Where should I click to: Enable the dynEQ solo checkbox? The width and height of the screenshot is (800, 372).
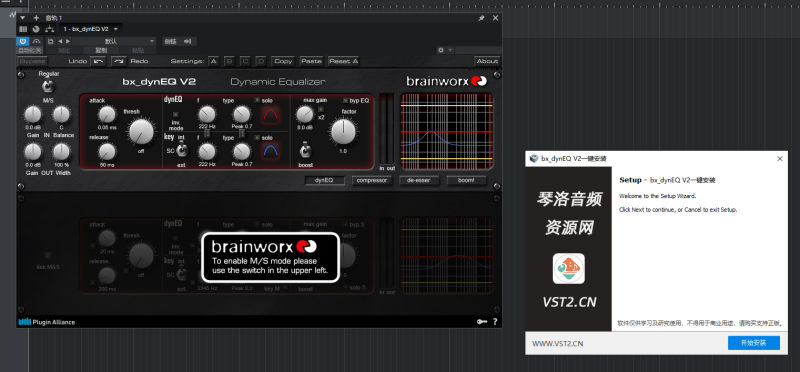[x=257, y=101]
